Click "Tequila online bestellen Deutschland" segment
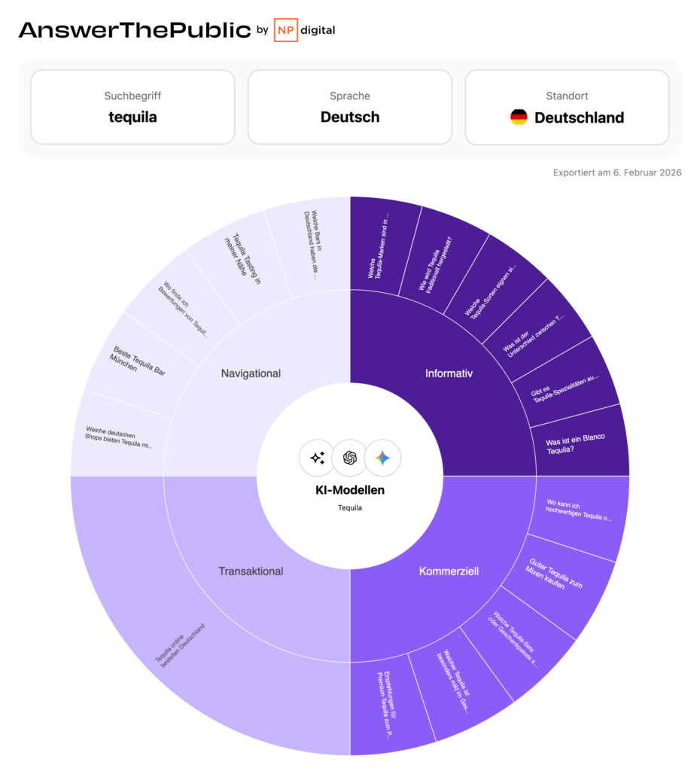 tap(181, 644)
